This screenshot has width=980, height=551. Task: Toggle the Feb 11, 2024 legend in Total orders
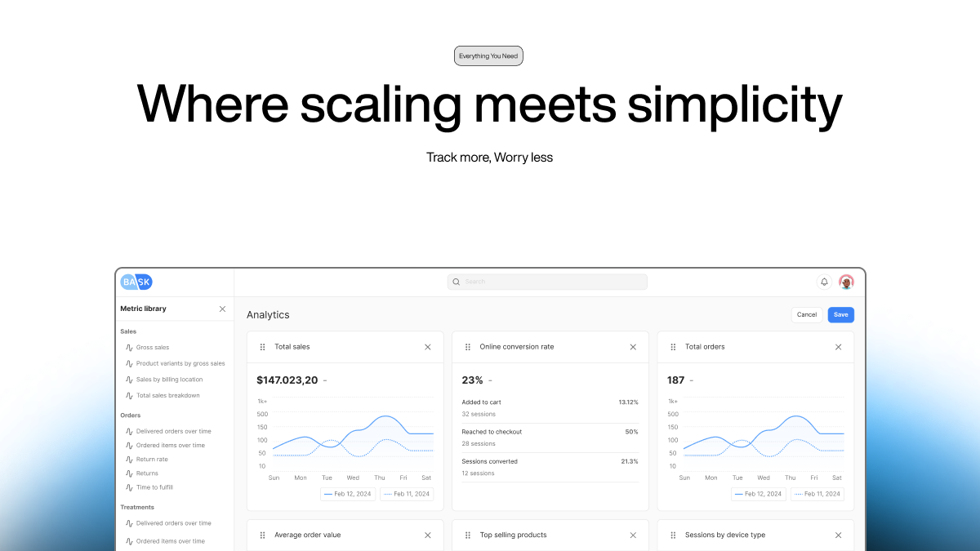tap(817, 494)
